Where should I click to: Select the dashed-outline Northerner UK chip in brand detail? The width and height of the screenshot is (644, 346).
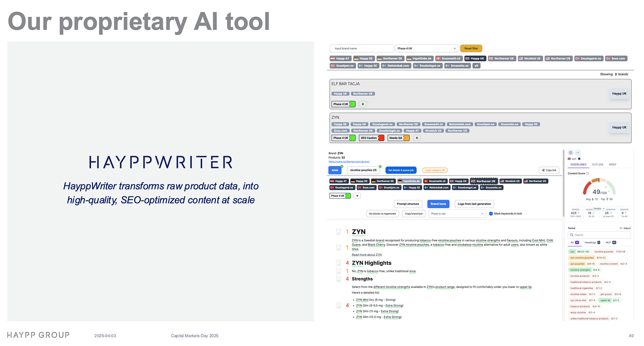coord(485,181)
